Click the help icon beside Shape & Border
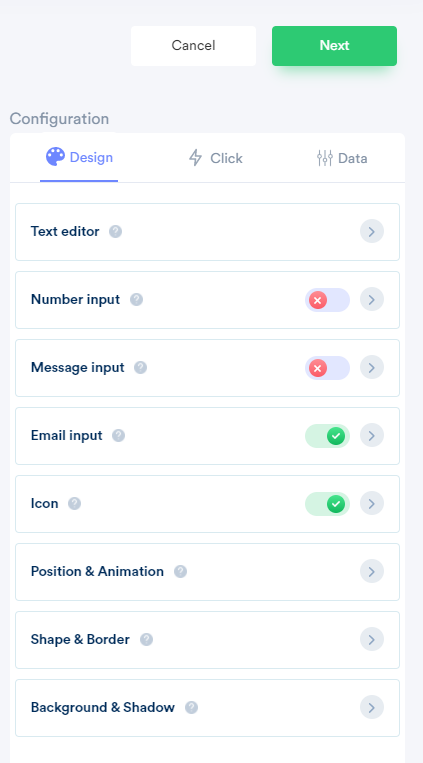The image size is (423, 763). pos(147,639)
